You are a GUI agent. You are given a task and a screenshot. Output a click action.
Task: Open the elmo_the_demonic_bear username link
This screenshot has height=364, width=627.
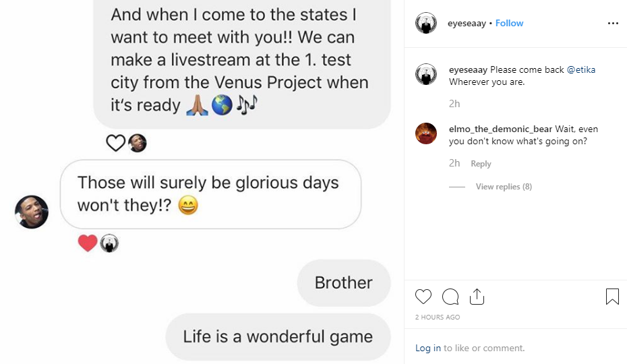click(500, 129)
